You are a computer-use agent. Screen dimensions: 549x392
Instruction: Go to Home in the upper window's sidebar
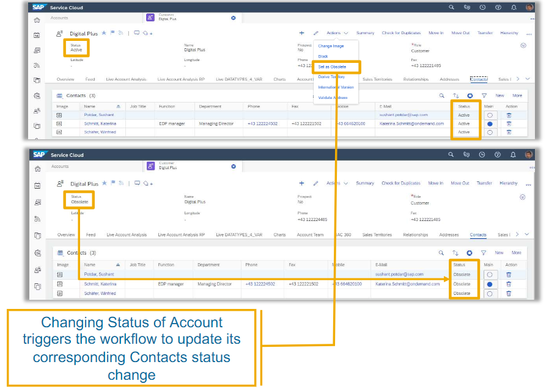(37, 20)
